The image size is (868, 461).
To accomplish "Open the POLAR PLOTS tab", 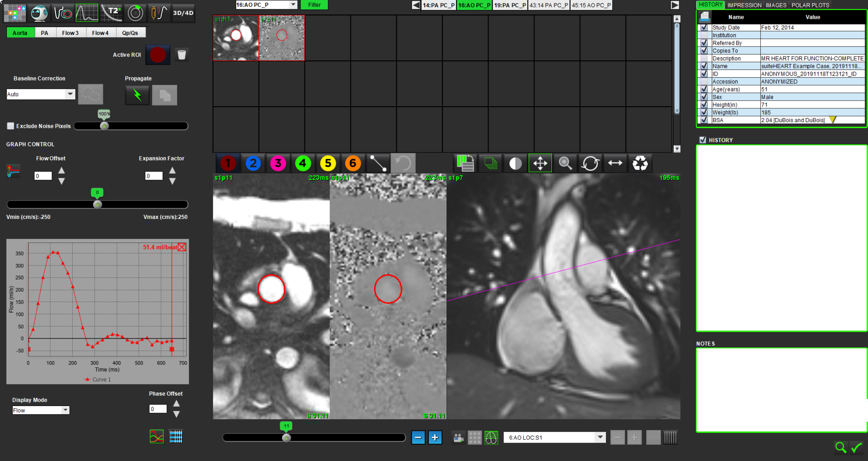I will click(x=810, y=5).
